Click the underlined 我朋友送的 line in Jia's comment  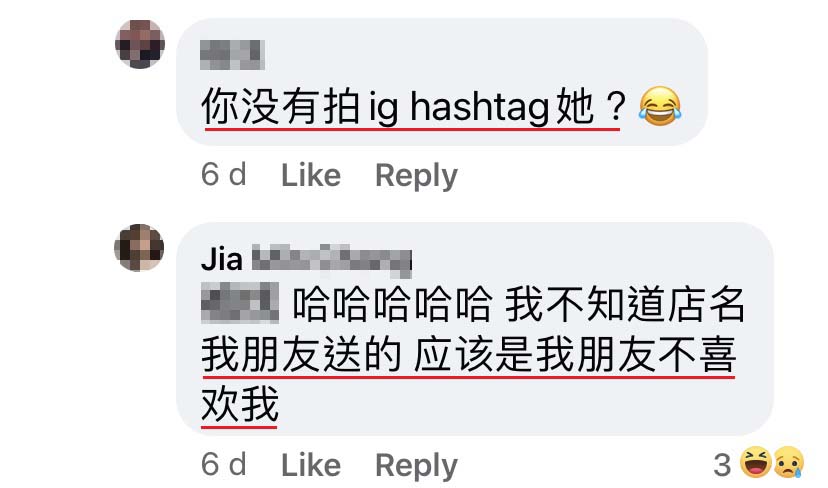coord(300,354)
